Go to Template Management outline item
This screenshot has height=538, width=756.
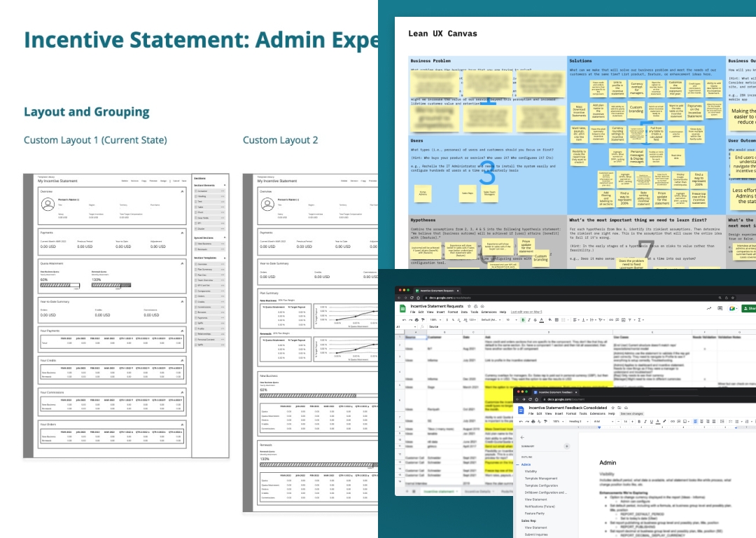point(541,478)
